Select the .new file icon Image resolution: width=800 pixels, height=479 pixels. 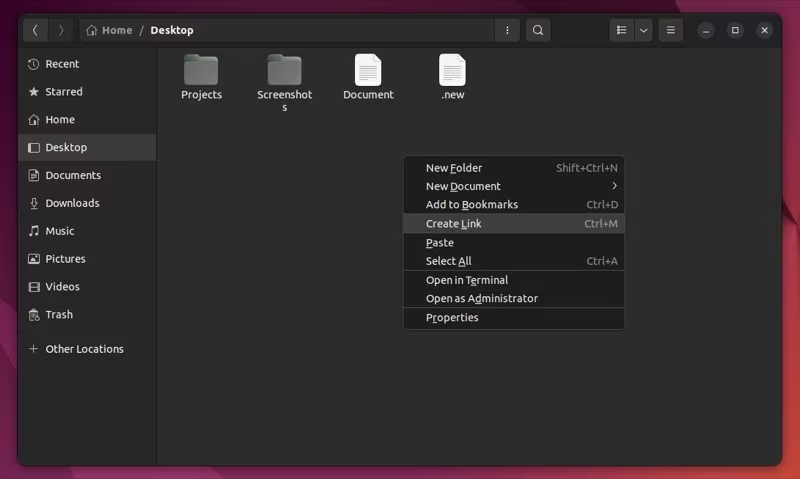click(x=452, y=70)
